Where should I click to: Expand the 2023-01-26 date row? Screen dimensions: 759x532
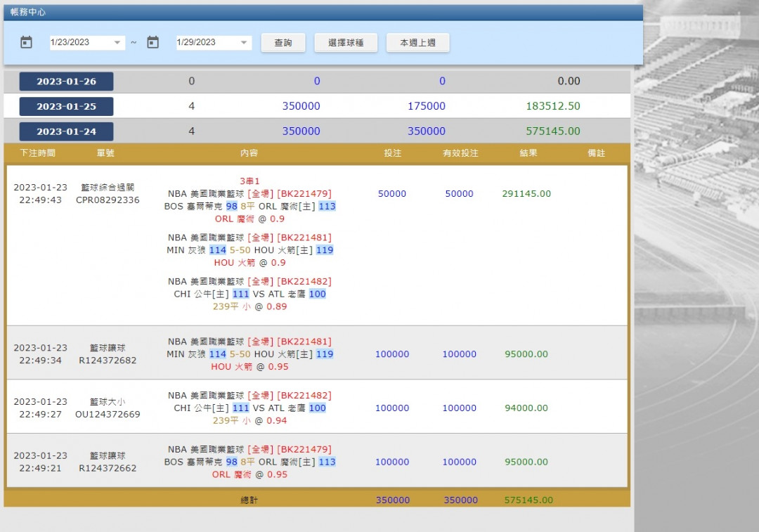66,82
